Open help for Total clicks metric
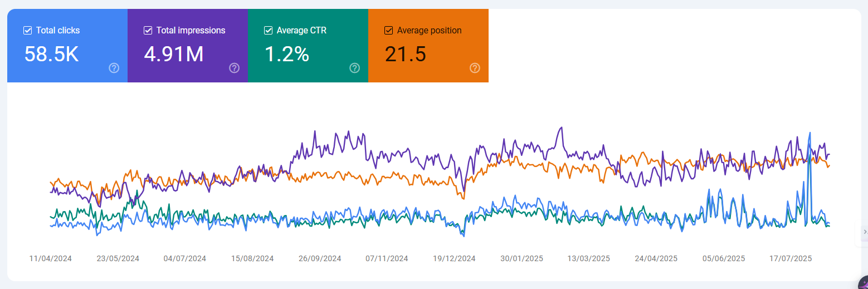Image resolution: width=868 pixels, height=289 pixels. pyautogui.click(x=114, y=68)
